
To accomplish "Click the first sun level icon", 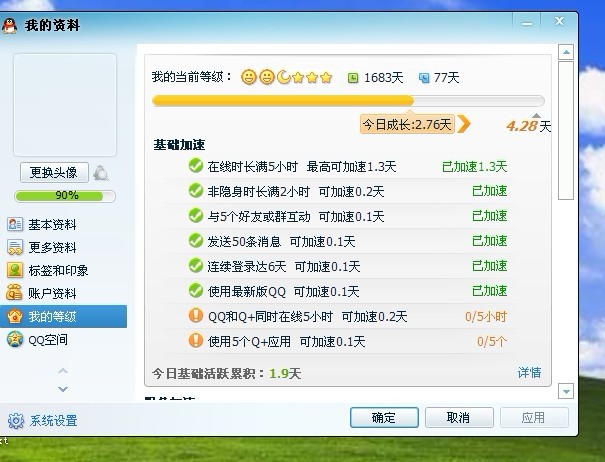I will [249, 77].
